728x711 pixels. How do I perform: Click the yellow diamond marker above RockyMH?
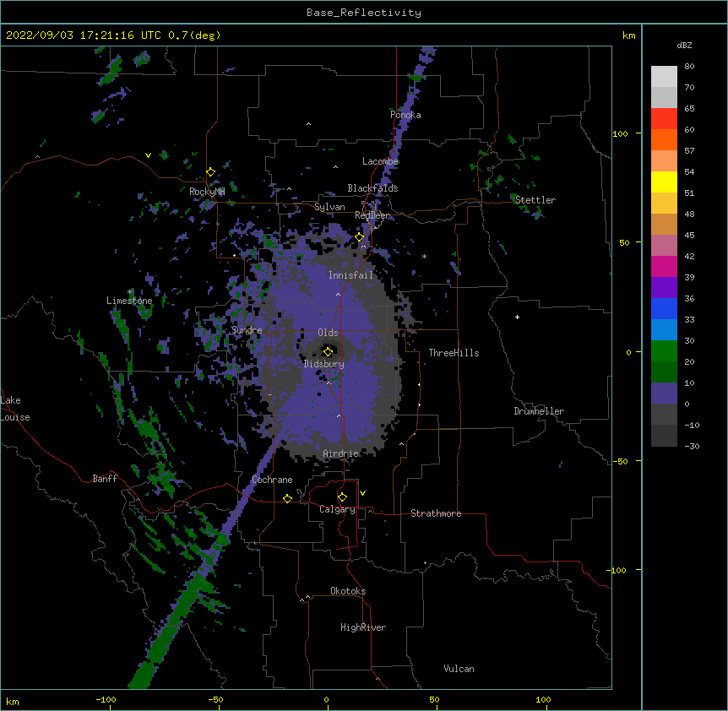210,172
